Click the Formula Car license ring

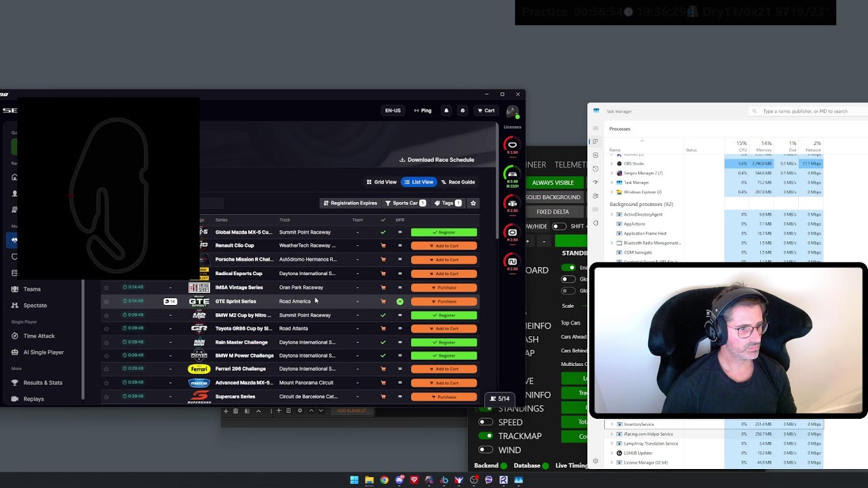513,203
